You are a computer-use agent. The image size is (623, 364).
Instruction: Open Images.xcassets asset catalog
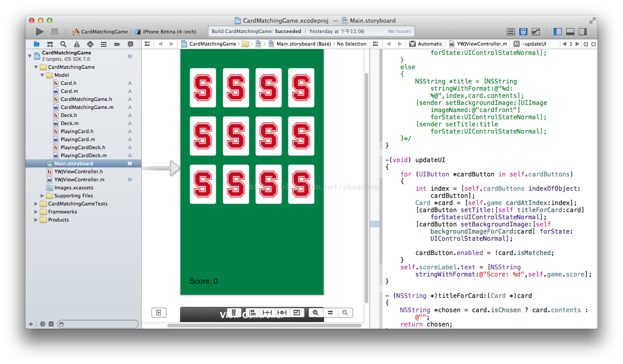(83, 188)
